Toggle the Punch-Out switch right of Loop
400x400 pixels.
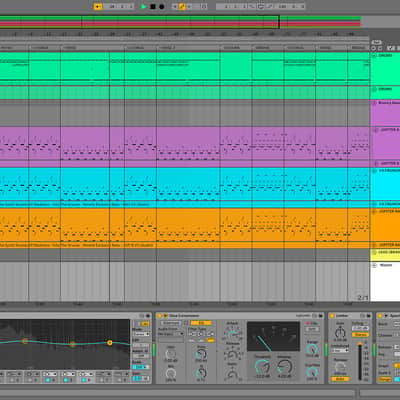point(269,6)
